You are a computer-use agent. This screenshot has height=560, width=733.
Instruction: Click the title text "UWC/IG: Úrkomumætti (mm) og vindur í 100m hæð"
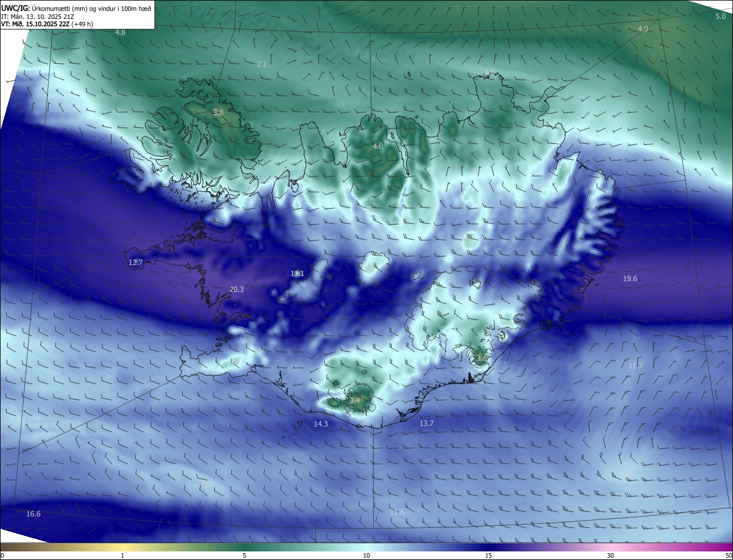(x=76, y=9)
